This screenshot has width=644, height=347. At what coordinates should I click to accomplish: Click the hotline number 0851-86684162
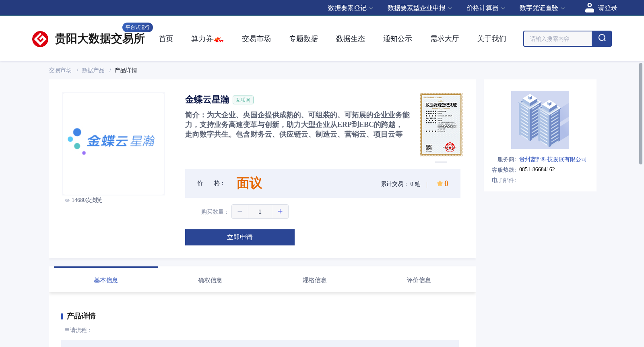point(537,170)
